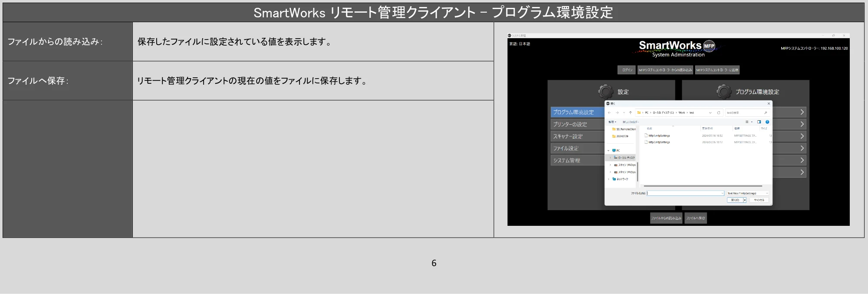Click the search magnifier icon in dialog
The image size is (868, 294).
point(766,112)
